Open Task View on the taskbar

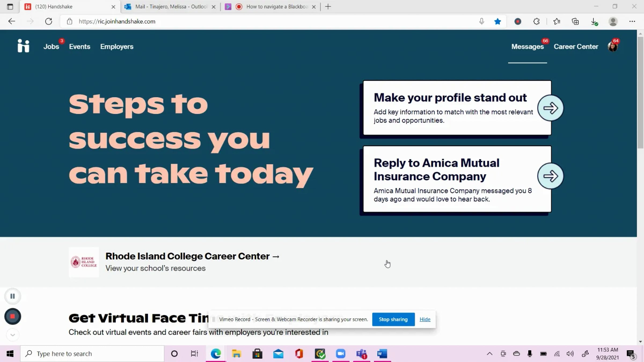point(195,354)
